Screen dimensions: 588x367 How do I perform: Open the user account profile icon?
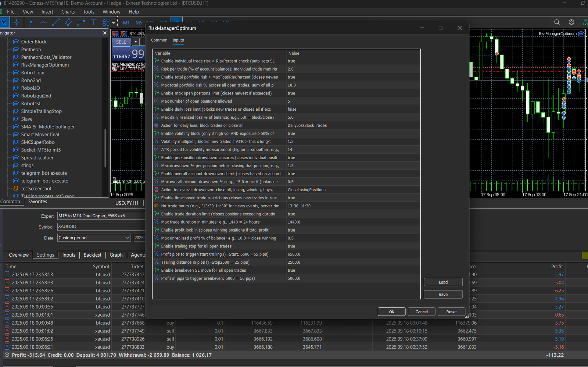click(x=571, y=22)
